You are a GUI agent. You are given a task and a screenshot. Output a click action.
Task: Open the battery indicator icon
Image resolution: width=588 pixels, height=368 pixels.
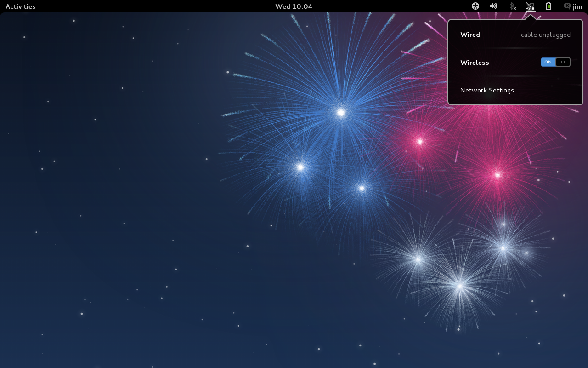point(548,6)
